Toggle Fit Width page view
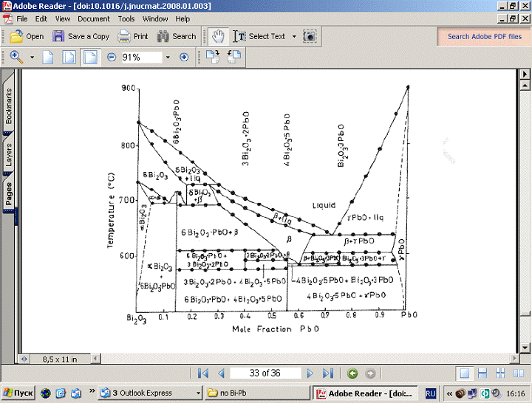Viewport: 532px width, 403px height. coord(89,57)
